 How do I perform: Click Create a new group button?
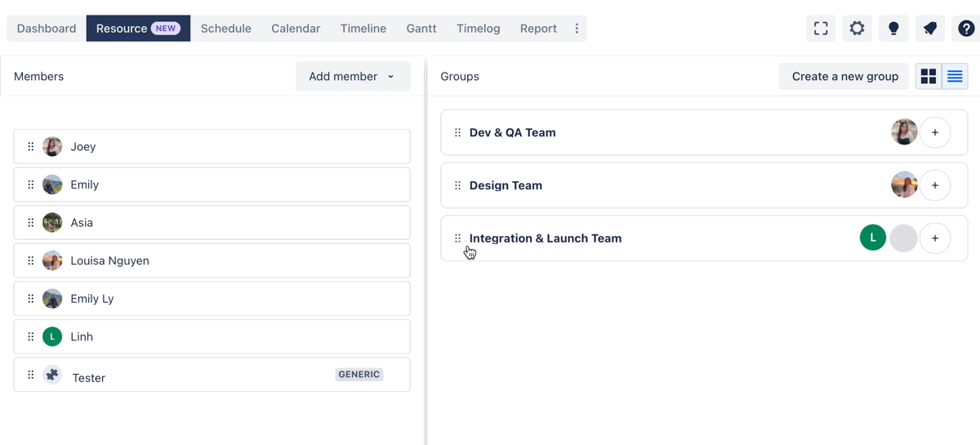click(x=844, y=77)
